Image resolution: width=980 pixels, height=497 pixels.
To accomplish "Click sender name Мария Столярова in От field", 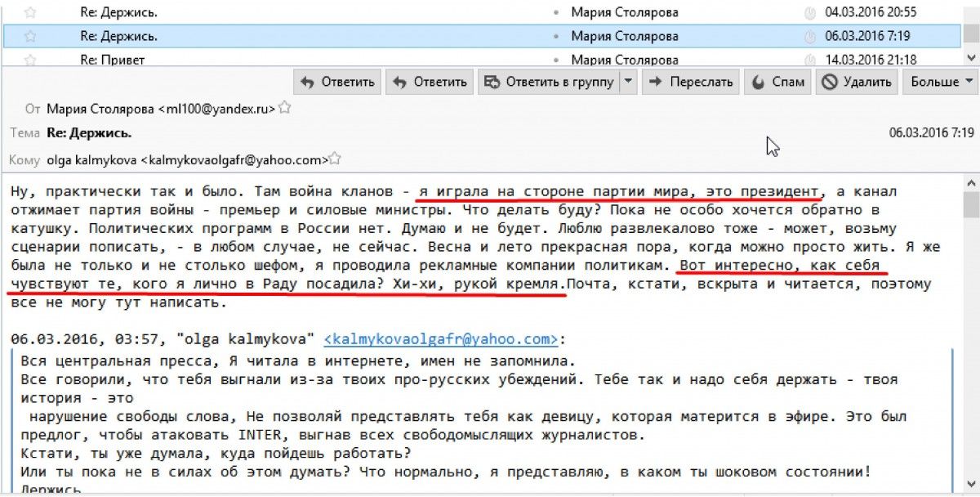I will [x=100, y=108].
